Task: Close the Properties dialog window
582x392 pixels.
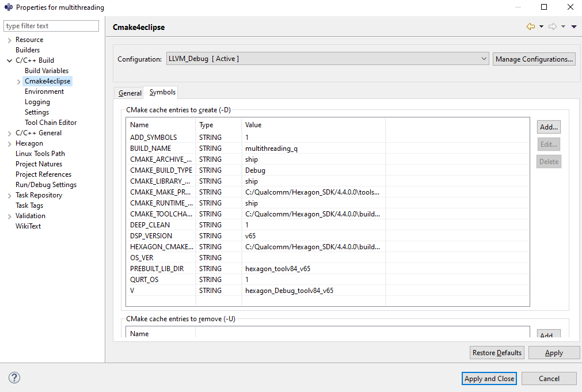Action: [570, 7]
